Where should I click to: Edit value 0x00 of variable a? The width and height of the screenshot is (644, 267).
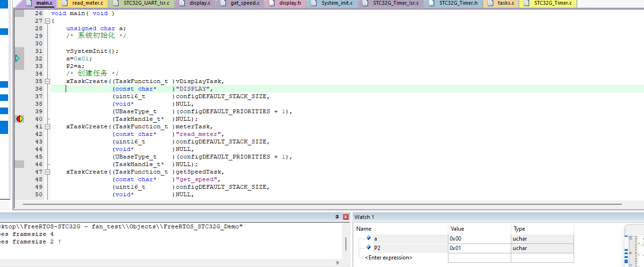(479, 239)
